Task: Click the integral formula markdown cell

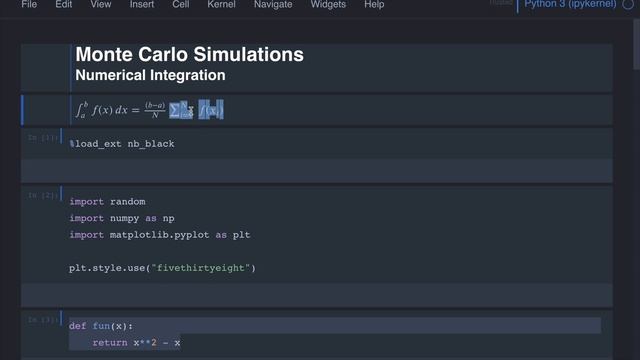Action: tap(317, 110)
